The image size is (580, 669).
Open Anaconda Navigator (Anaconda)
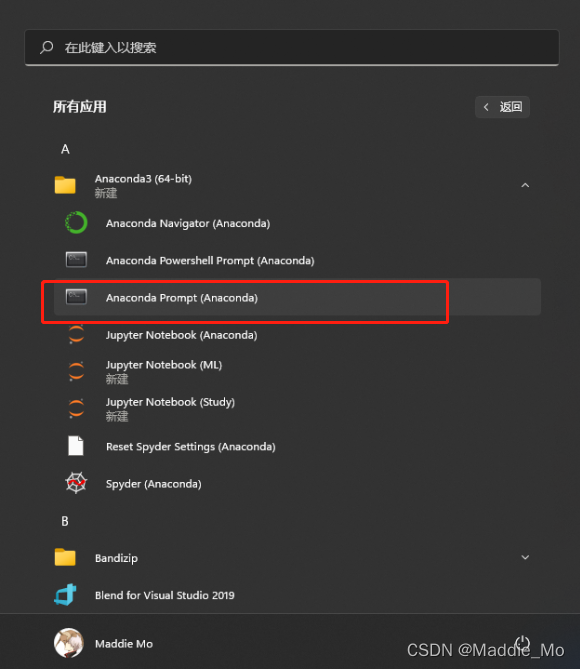[188, 223]
